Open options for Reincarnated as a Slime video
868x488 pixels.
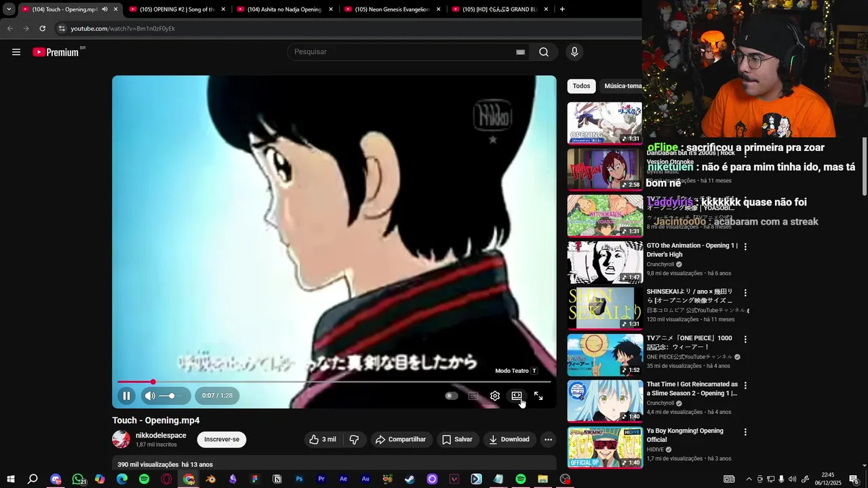[745, 385]
